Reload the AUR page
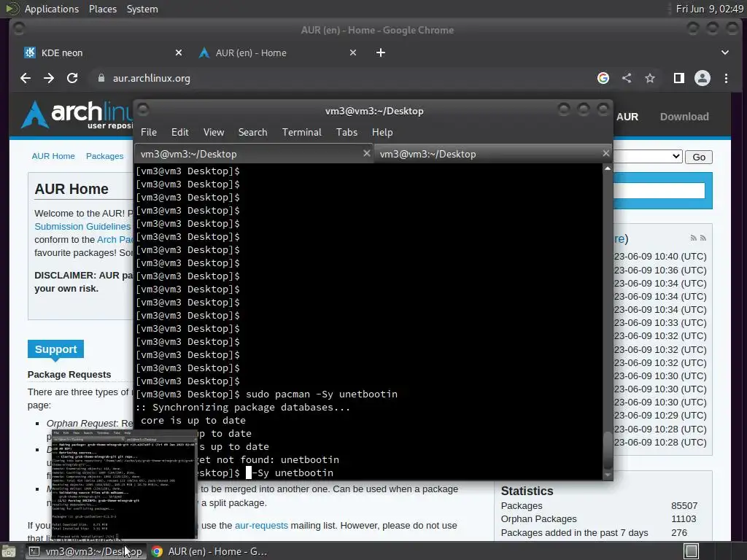Screen dimensions: 747x560 click(x=72, y=78)
